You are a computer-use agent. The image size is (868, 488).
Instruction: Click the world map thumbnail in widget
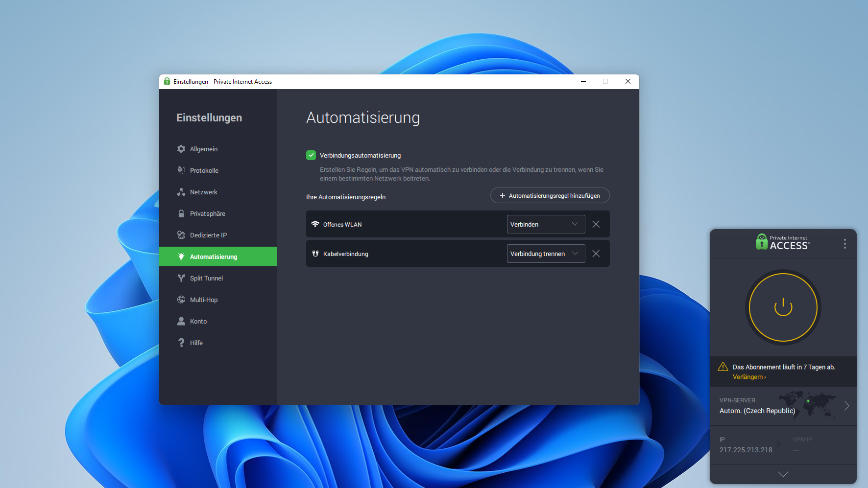(807, 405)
